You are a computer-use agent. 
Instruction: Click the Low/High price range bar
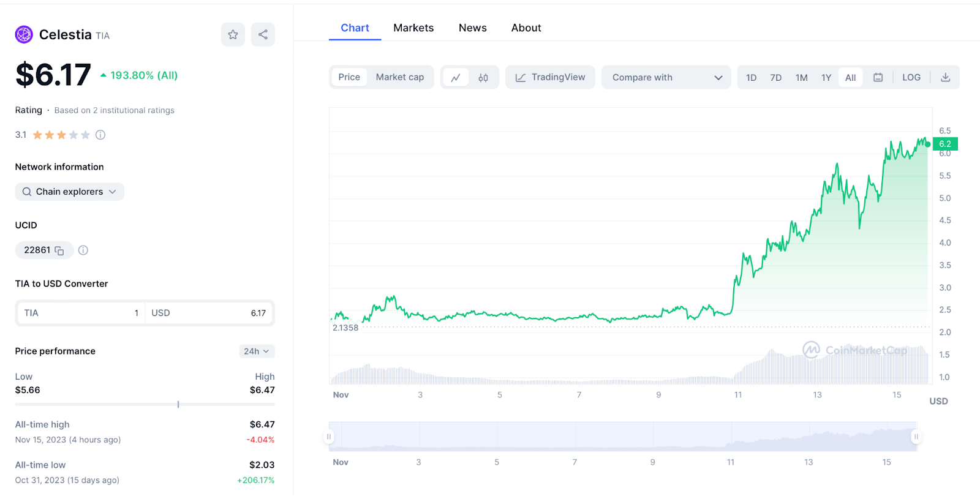(x=145, y=404)
